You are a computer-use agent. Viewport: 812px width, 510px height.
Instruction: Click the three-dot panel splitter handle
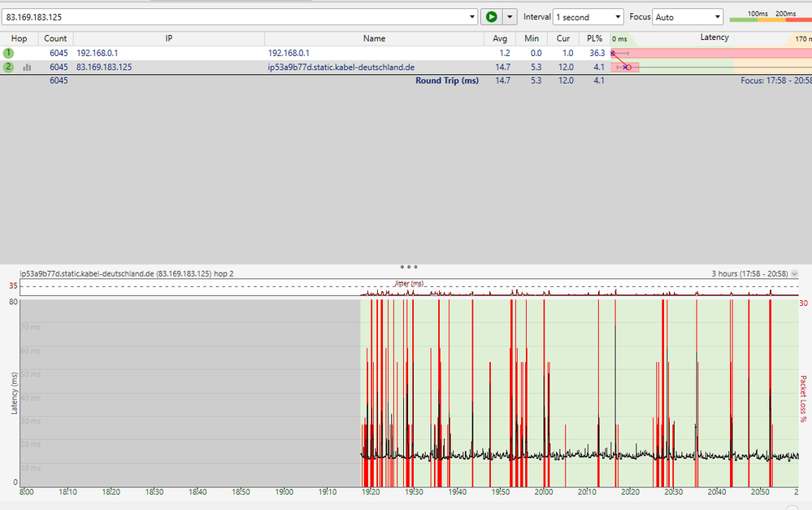pos(409,266)
